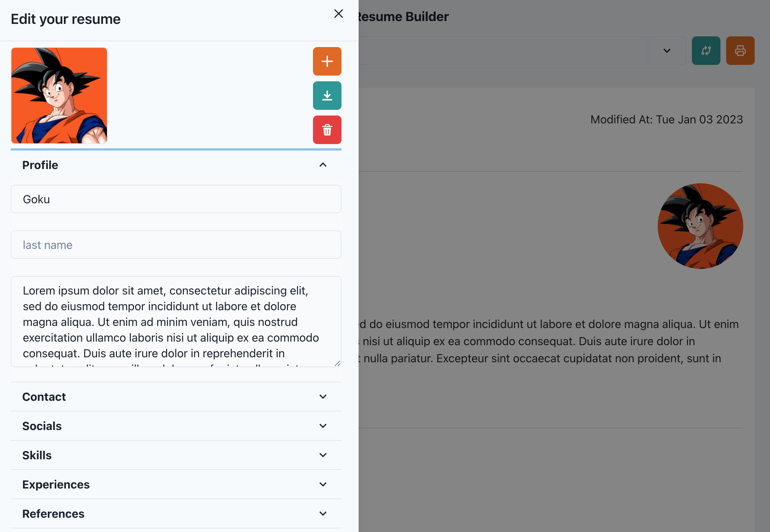Print the resume using the printer icon
The height and width of the screenshot is (532, 770).
[x=740, y=51]
